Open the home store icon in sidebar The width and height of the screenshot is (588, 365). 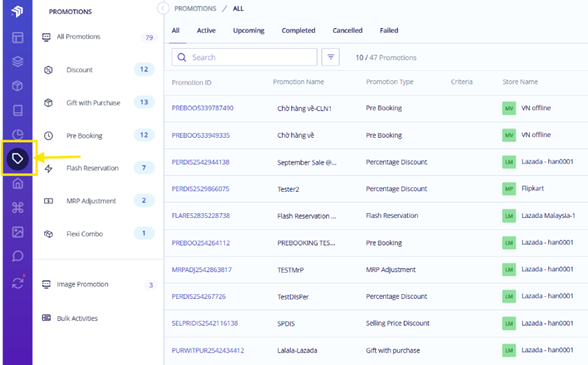[x=18, y=183]
